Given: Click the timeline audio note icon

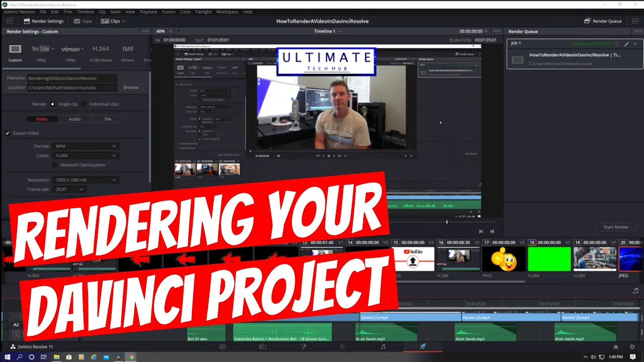Looking at the screenshot, I should (x=635, y=291).
